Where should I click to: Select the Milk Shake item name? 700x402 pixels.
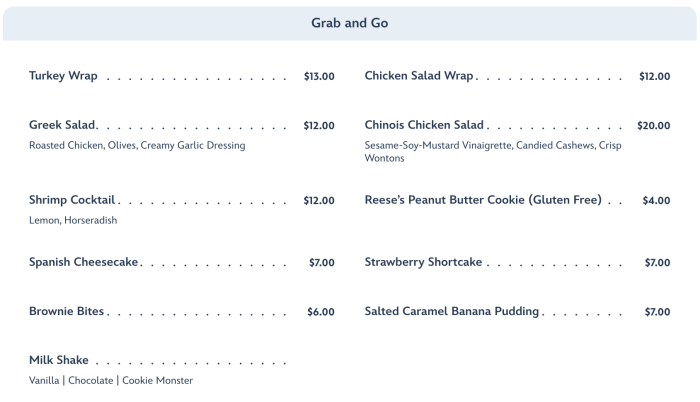point(59,360)
